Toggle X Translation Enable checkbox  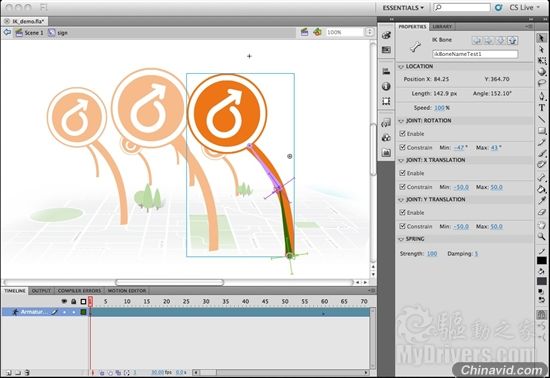tap(402, 173)
